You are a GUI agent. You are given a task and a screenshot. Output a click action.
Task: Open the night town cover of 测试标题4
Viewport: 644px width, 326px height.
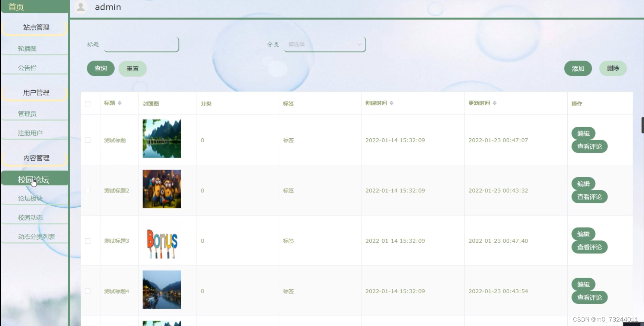(x=162, y=290)
